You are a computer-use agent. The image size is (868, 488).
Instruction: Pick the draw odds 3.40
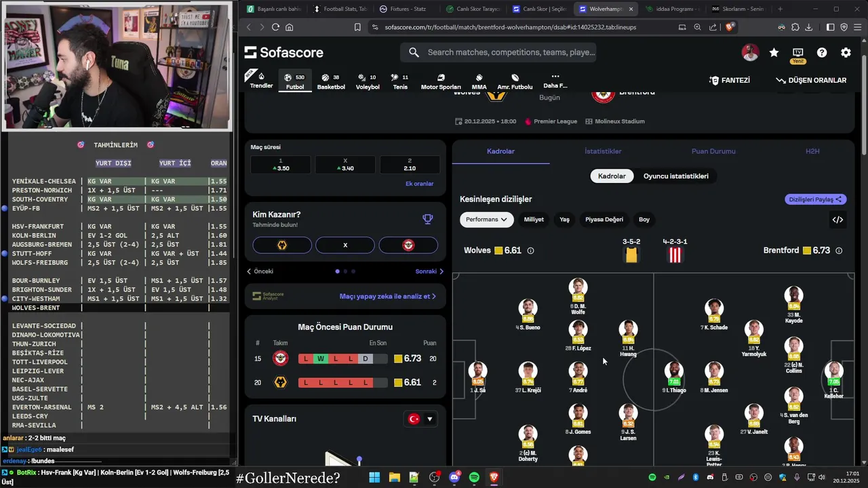tap(345, 165)
